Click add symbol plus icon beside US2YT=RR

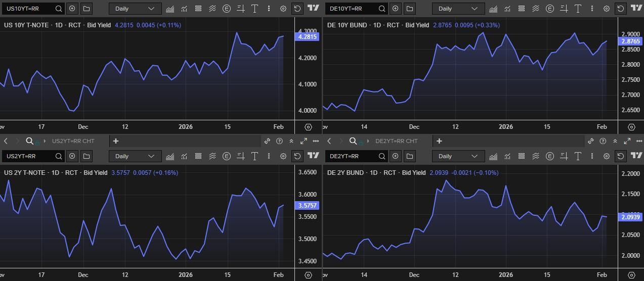click(72, 156)
